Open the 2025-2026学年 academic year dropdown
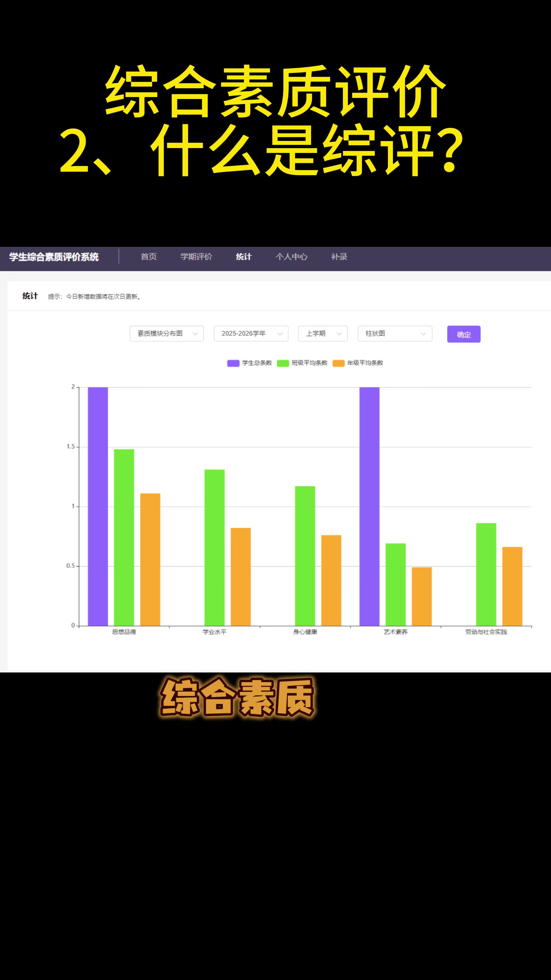551x980 pixels. (251, 334)
